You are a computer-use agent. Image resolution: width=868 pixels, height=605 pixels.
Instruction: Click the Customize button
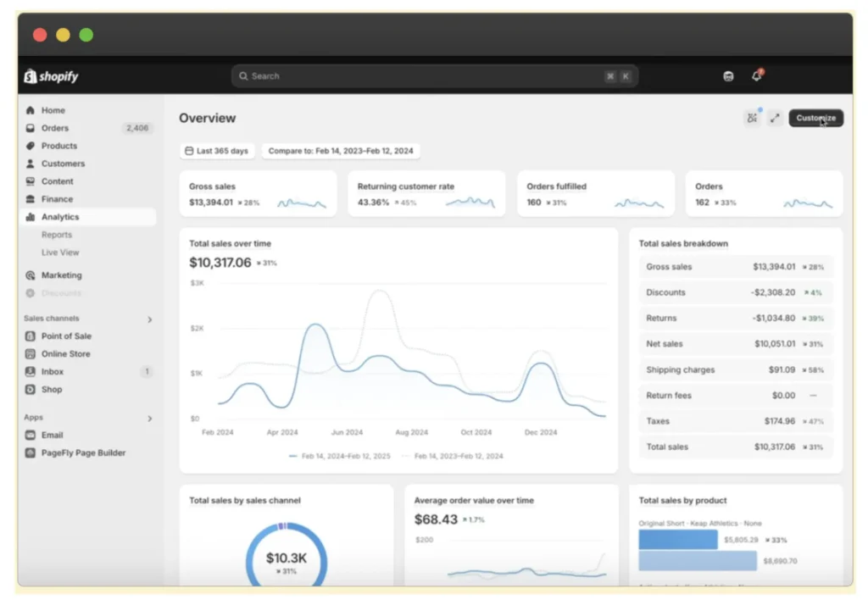click(x=815, y=119)
